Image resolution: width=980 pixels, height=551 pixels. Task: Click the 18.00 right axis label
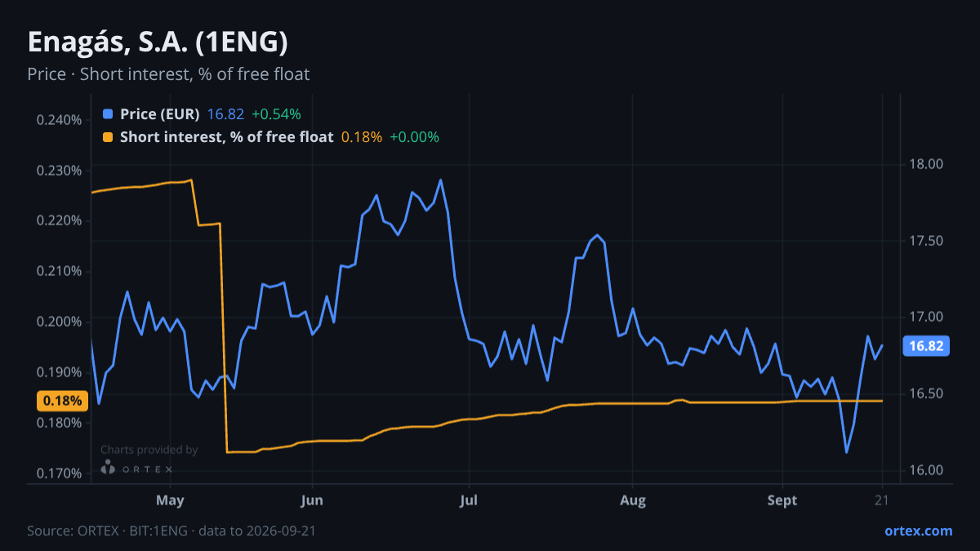[927, 164]
